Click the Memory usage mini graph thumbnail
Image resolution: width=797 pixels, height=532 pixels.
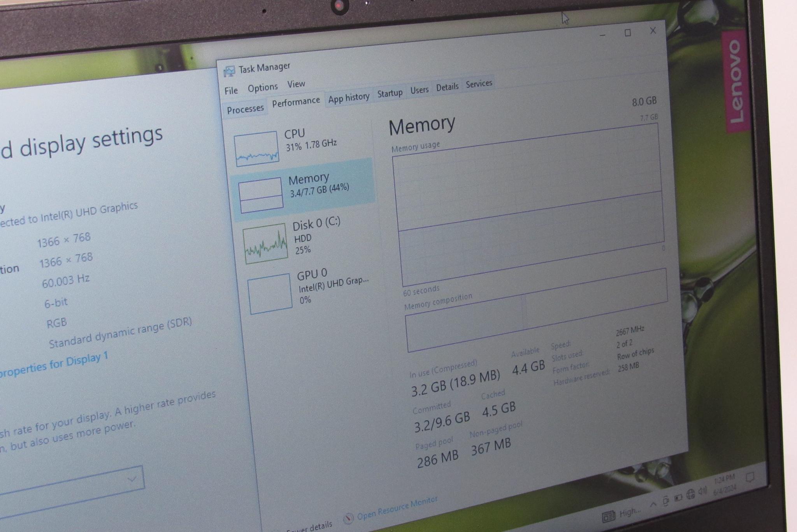coord(261,195)
